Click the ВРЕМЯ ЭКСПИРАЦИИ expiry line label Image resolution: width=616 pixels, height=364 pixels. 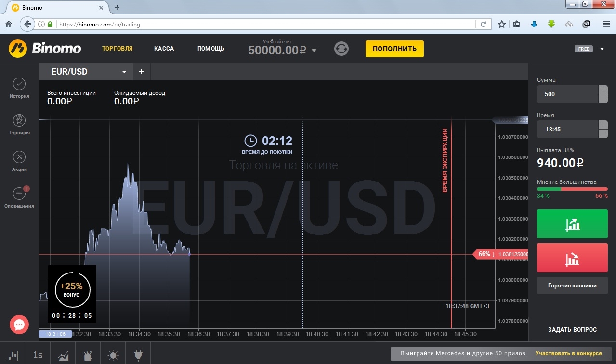(x=445, y=160)
